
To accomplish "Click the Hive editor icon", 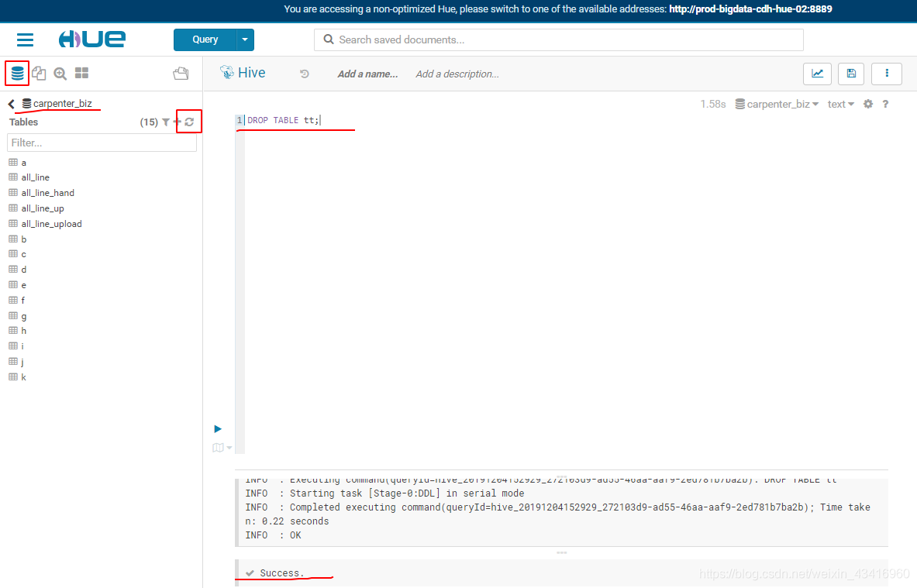I will click(226, 73).
